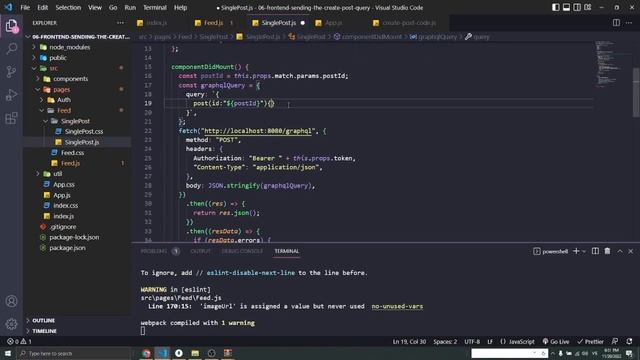This screenshot has width=640, height=360.
Task: Click Spaces: 2 indentation status item
Action: (445, 341)
